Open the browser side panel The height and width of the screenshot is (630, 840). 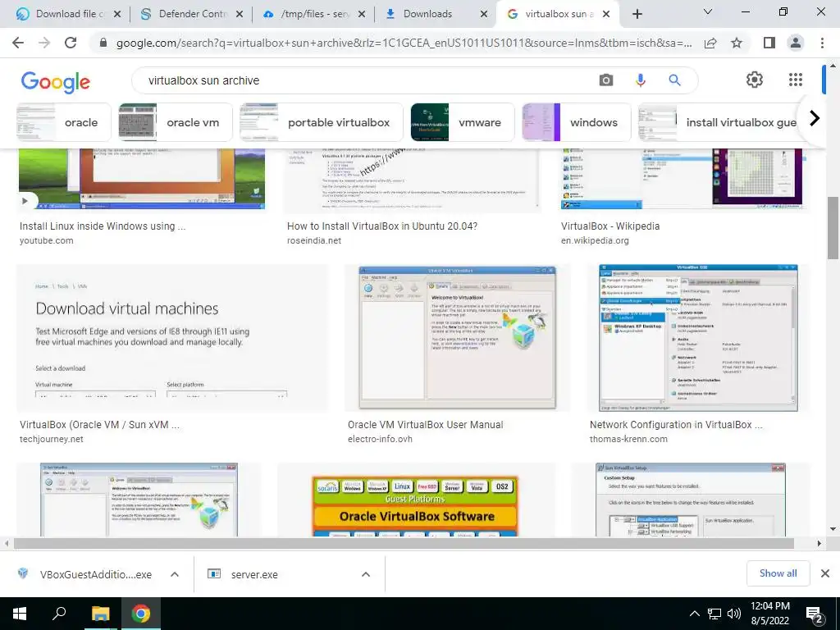769,43
